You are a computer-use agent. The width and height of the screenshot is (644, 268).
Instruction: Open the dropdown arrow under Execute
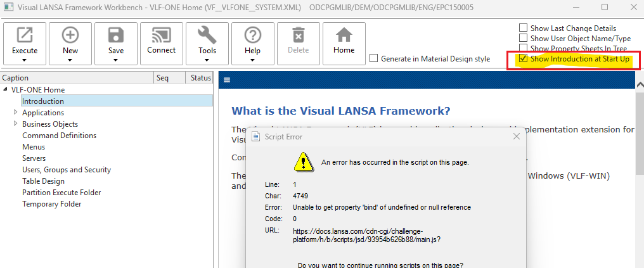point(25,60)
